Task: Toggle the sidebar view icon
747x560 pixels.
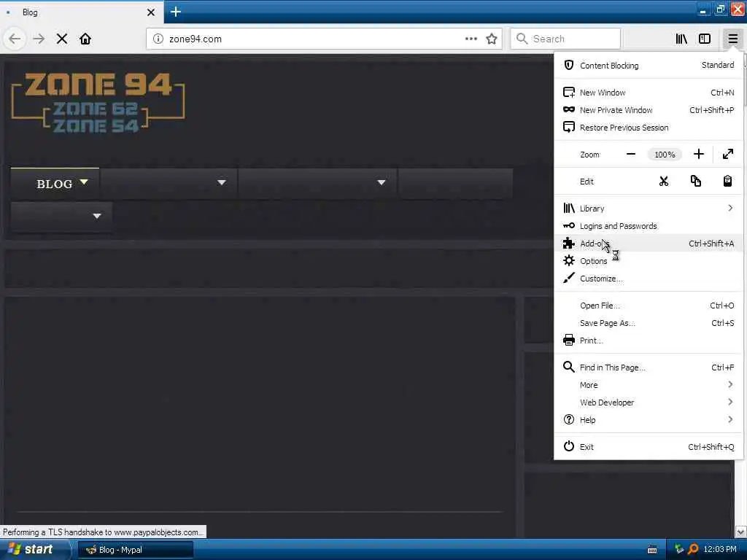Action: 705,39
